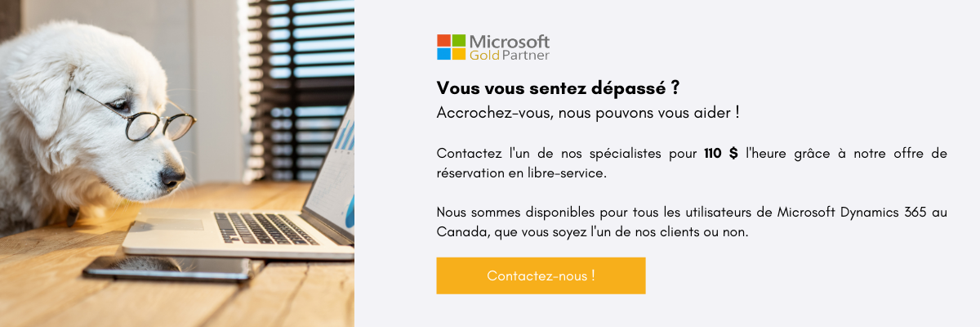980x327 pixels.
Task: Click the paragraph about 'réservation en libre-service'
Action: (x=692, y=163)
